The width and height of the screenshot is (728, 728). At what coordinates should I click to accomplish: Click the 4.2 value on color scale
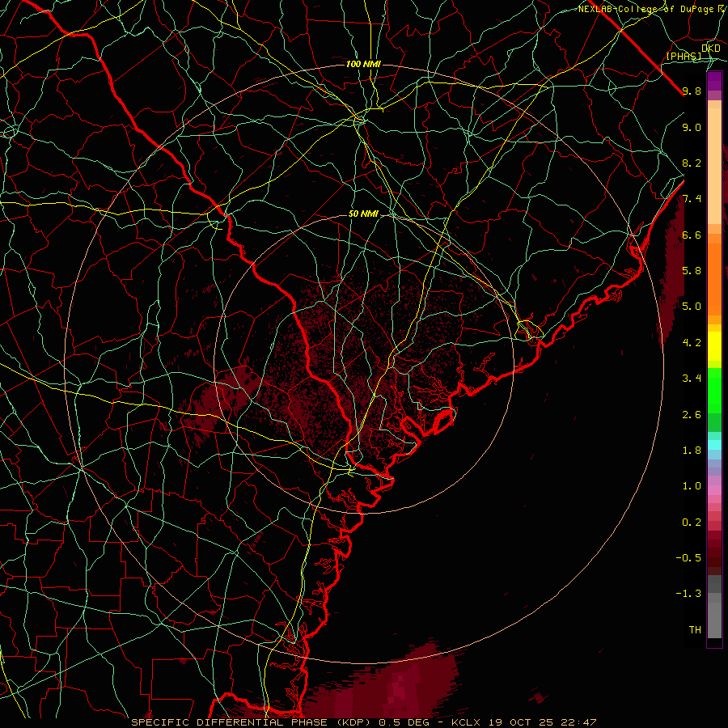(692, 343)
